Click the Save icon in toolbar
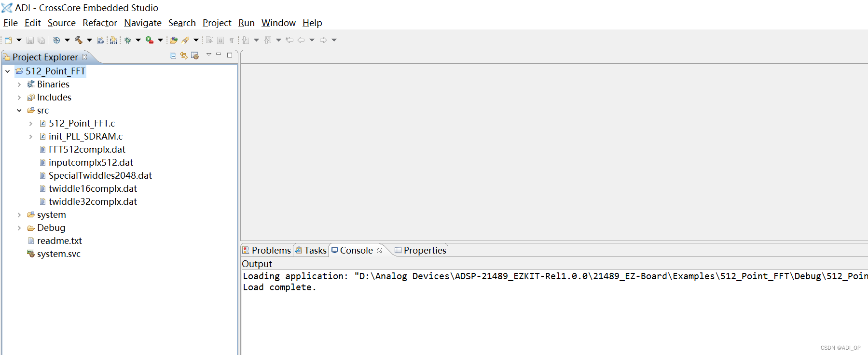 30,40
